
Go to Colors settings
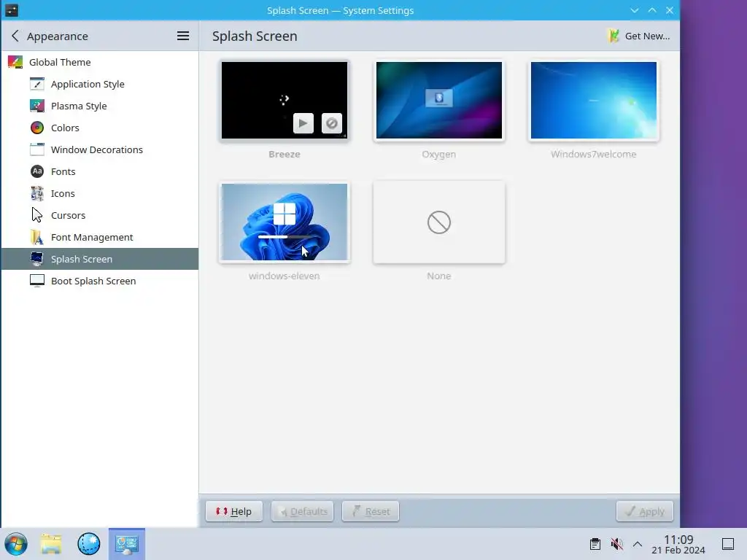click(99, 128)
